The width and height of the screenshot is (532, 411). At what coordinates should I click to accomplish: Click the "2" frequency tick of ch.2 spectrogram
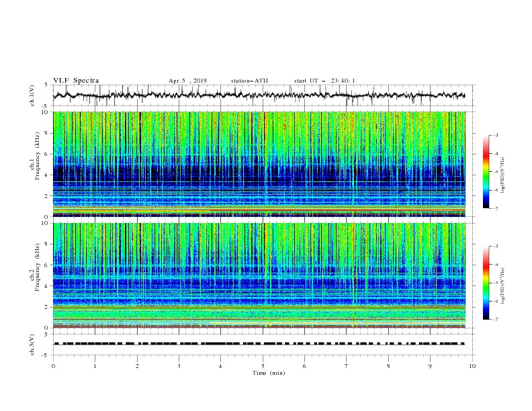tap(46, 307)
